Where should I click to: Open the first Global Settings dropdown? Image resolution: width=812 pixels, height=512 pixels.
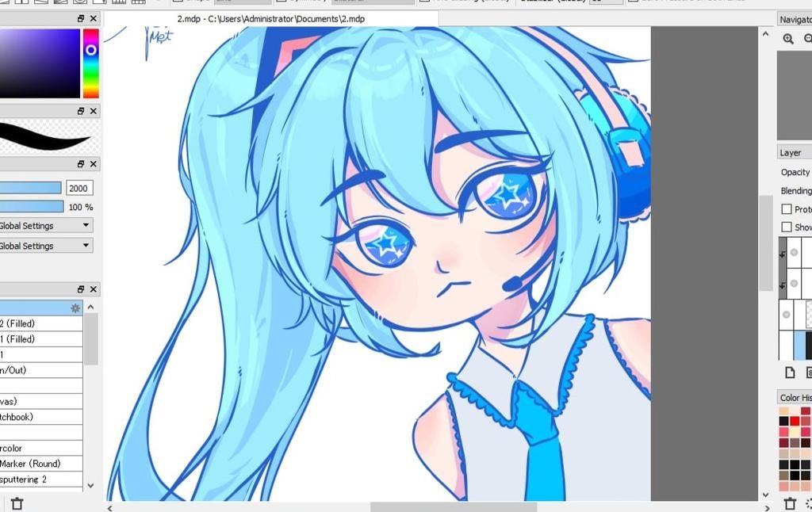click(x=45, y=225)
